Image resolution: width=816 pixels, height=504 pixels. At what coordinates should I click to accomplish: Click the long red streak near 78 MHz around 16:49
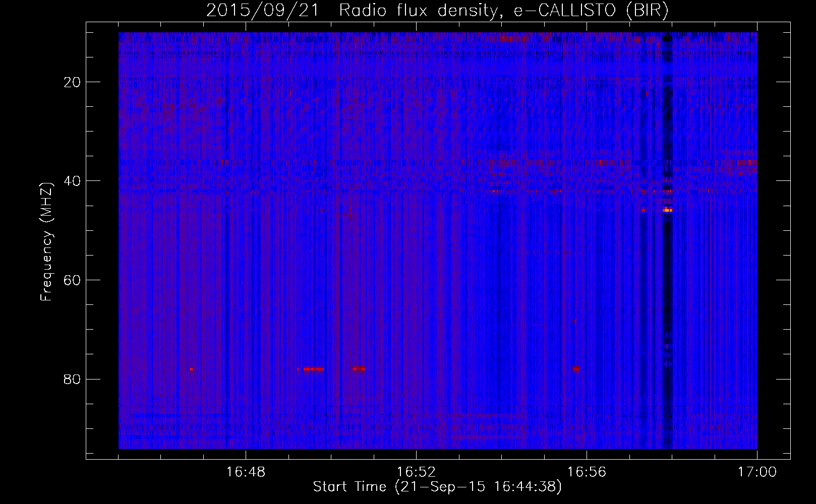313,369
